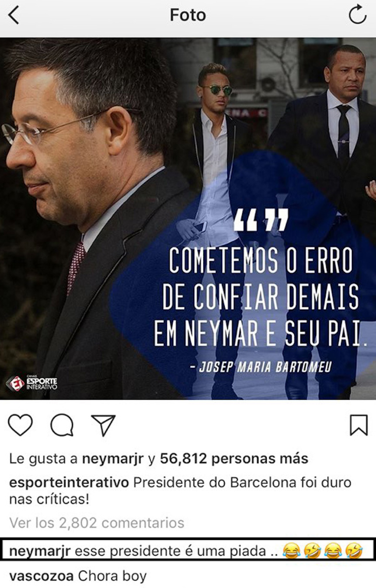The width and height of the screenshot is (376, 588).
Task: Tap the Esporte Interativo logo watermark
Action: point(31,383)
